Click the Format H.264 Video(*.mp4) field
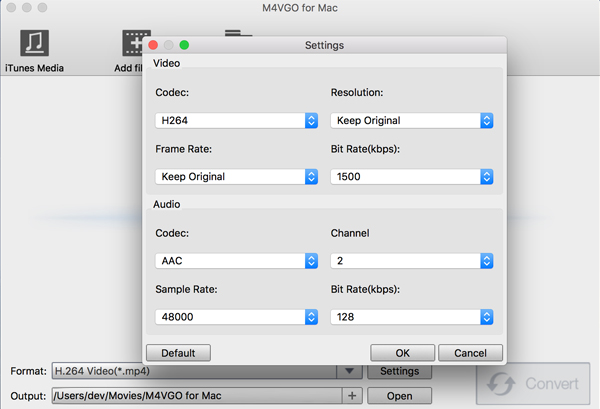The image size is (600, 409). point(194,371)
